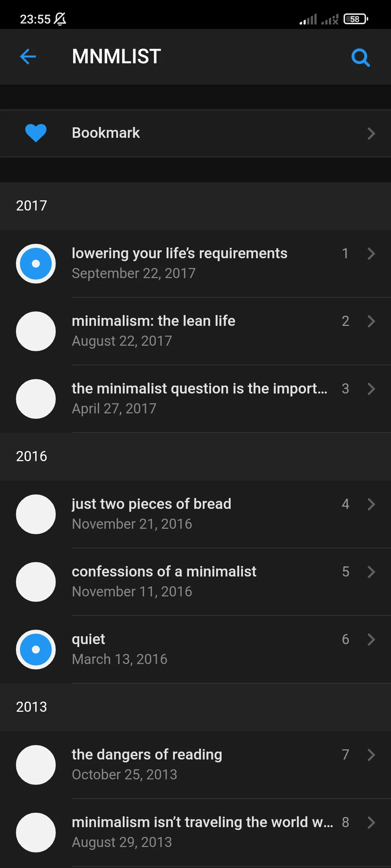Toggle read circle for minimalism: the lean life

(x=36, y=331)
